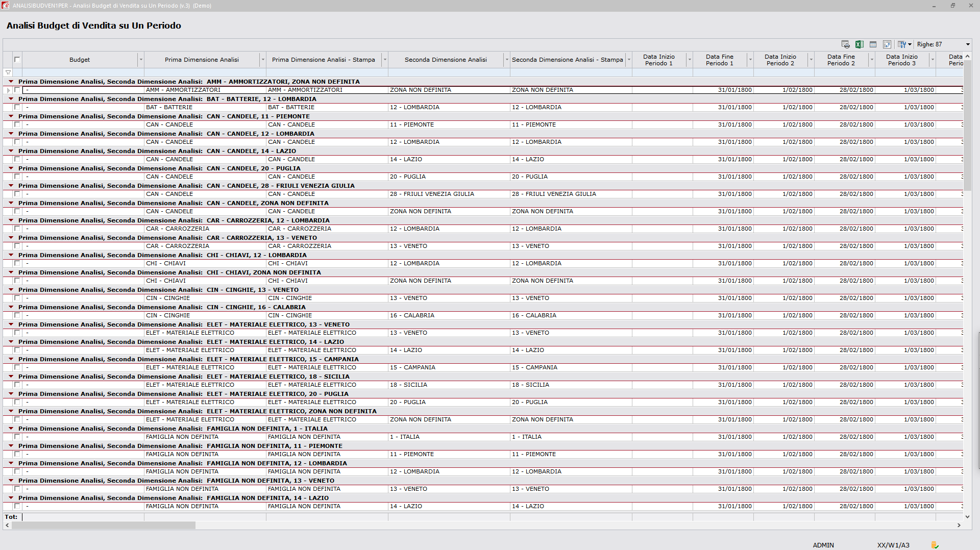Open the Budget column filter dropdown

point(141,60)
